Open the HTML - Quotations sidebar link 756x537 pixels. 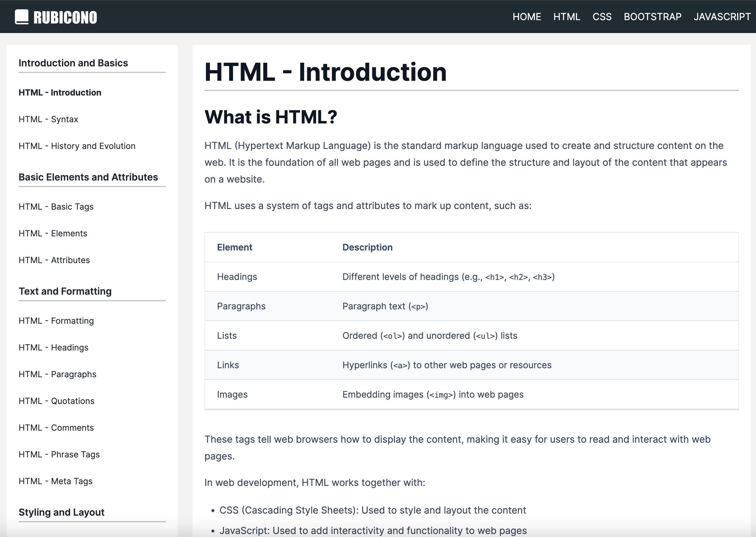56,401
